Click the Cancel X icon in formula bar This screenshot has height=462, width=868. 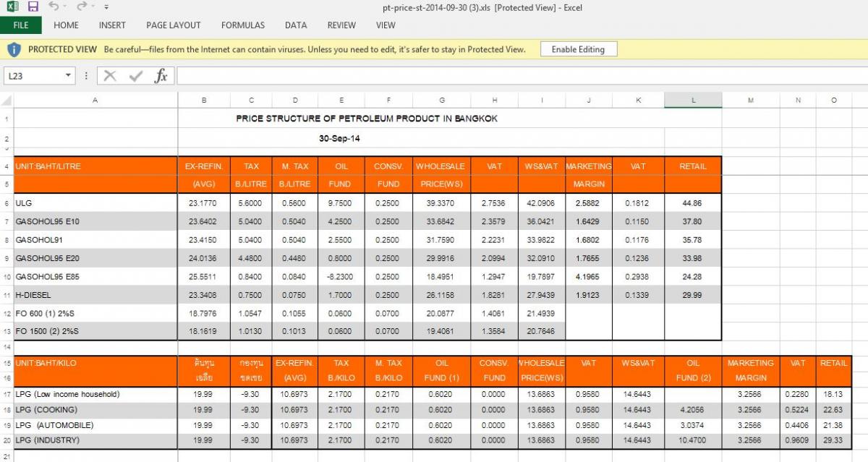[x=110, y=75]
